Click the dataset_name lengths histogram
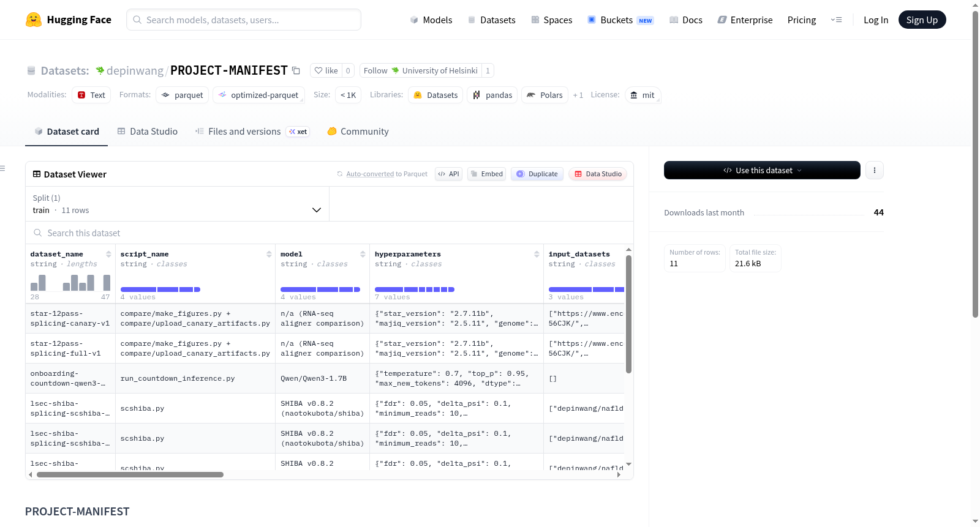The height and width of the screenshot is (527, 980). point(70,282)
